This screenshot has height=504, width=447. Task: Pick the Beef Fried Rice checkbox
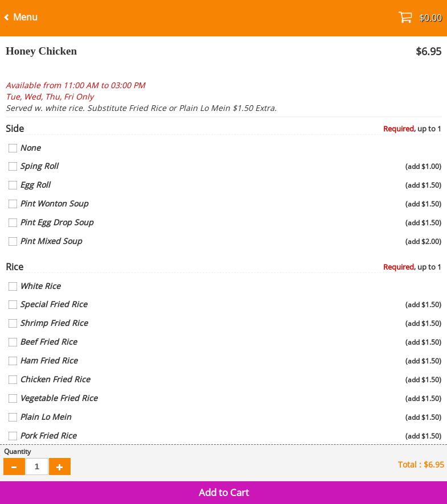pos(13,342)
